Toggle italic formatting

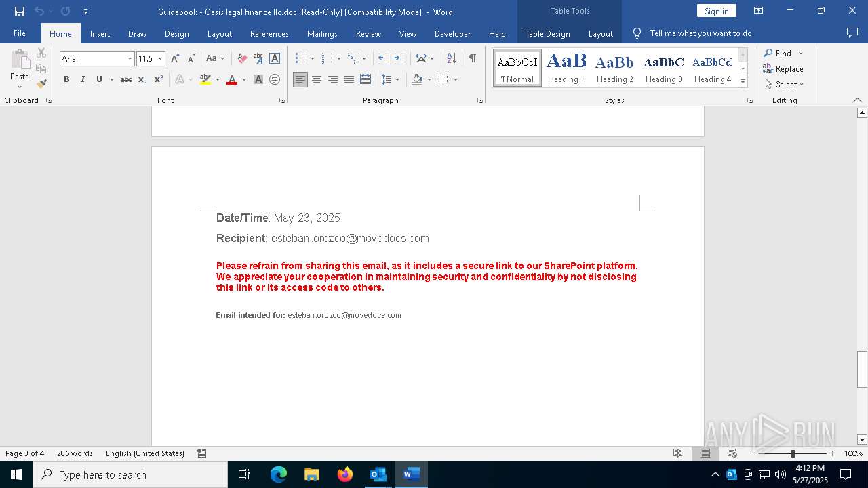(x=83, y=79)
